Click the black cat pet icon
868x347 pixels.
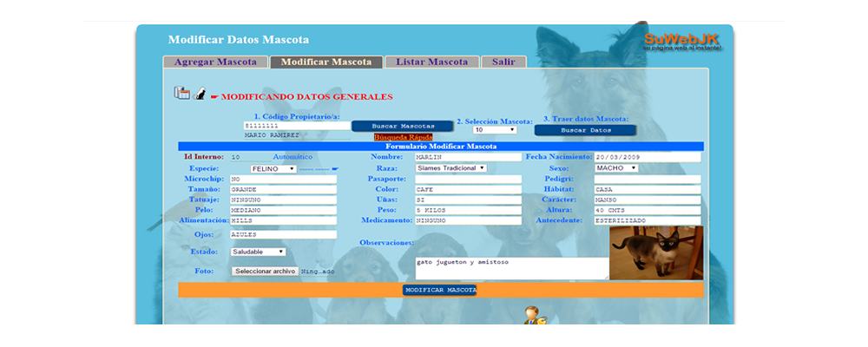click(200, 95)
